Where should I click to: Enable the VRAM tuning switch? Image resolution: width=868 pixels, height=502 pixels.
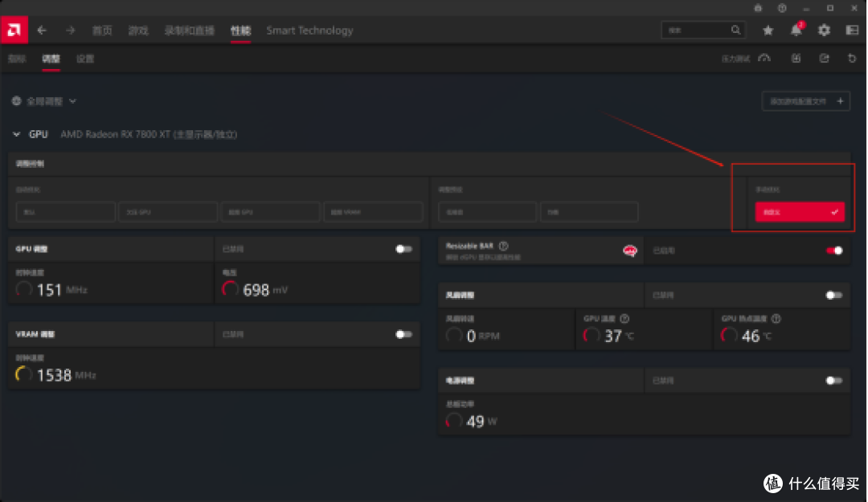[403, 334]
